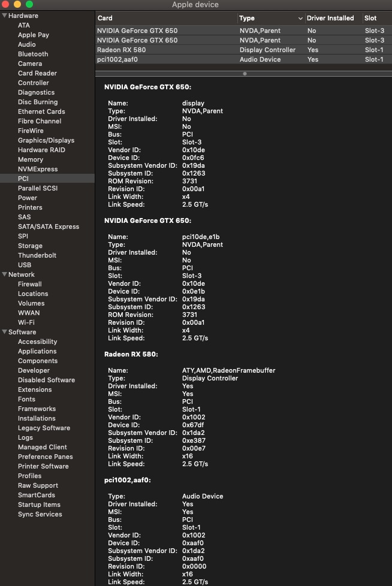Select the Radeon RX 580 row
392x586 pixels.
coord(243,50)
